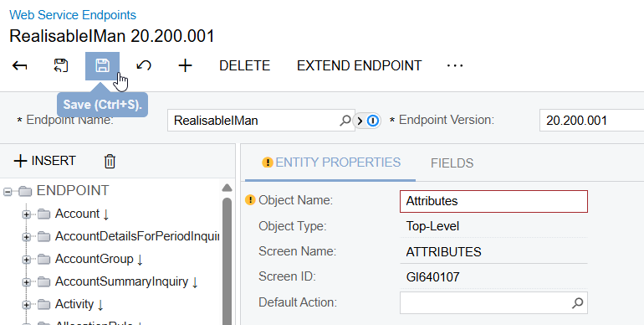Image resolution: width=644 pixels, height=325 pixels.
Task: Click the undo cancel arrow icon
Action: pos(144,65)
